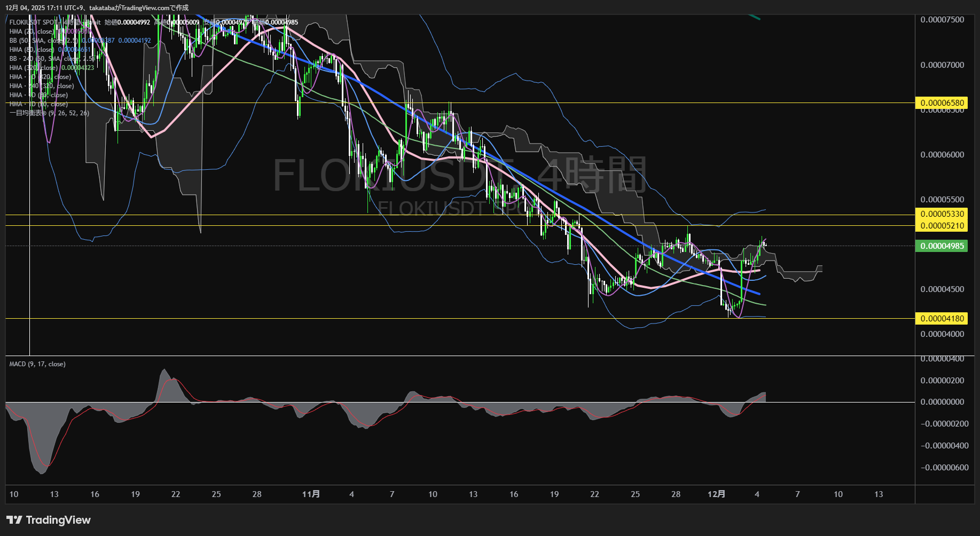This screenshot has width=980, height=536.
Task: Click the HMA (20, close) indicator legend
Action: pyautogui.click(x=31, y=31)
